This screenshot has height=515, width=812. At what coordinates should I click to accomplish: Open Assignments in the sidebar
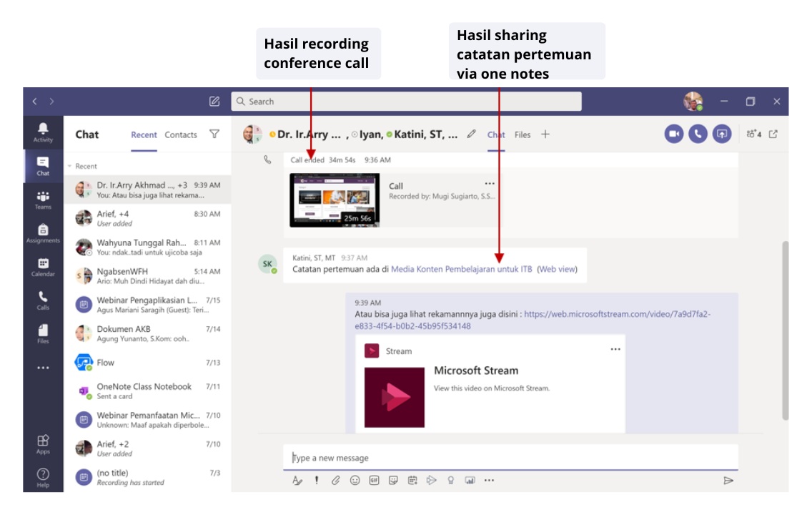point(43,233)
